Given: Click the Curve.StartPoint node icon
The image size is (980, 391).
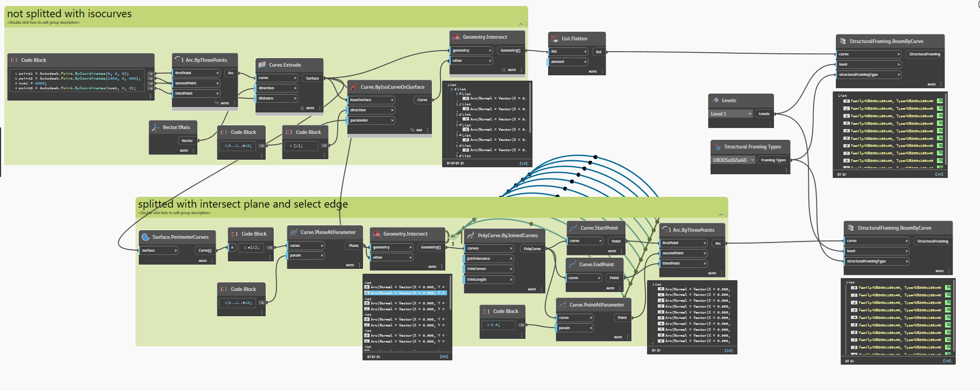Looking at the screenshot, I should (x=573, y=228).
